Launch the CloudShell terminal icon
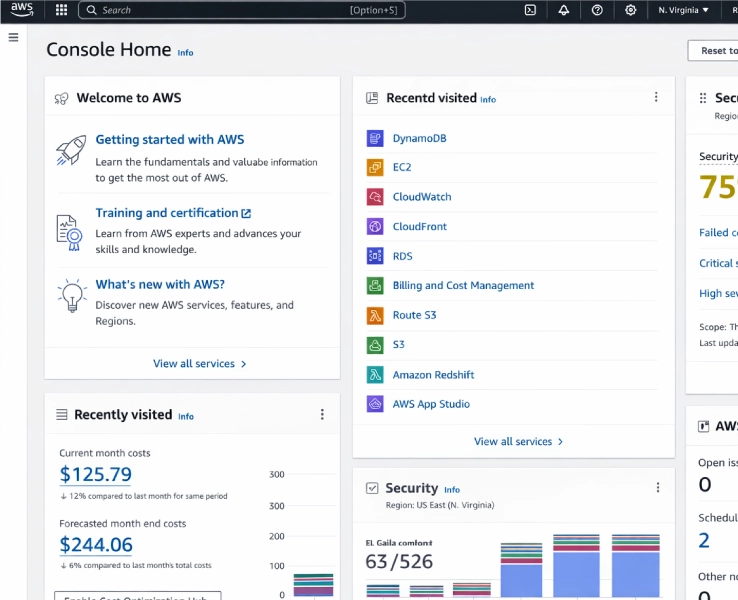The height and width of the screenshot is (600, 738). coord(530,10)
